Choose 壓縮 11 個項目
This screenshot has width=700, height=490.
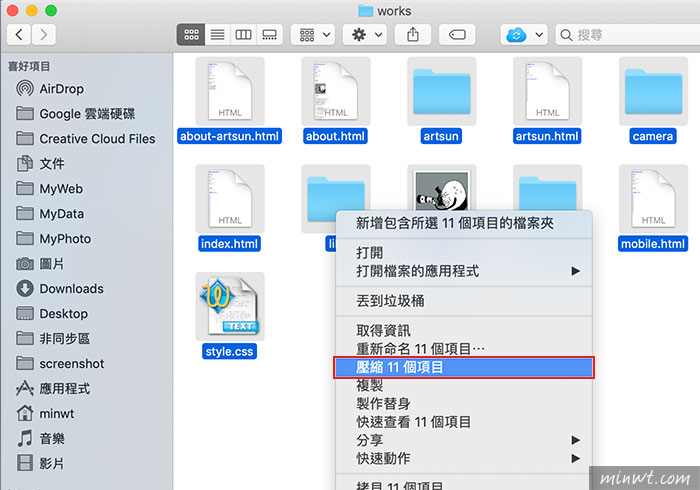pos(463,367)
